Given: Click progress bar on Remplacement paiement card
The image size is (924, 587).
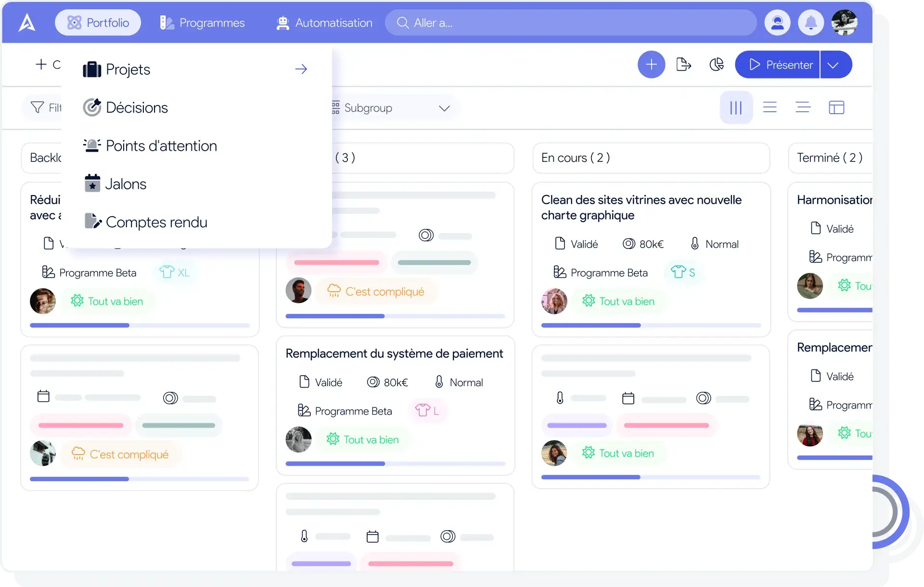Looking at the screenshot, I should (x=395, y=464).
